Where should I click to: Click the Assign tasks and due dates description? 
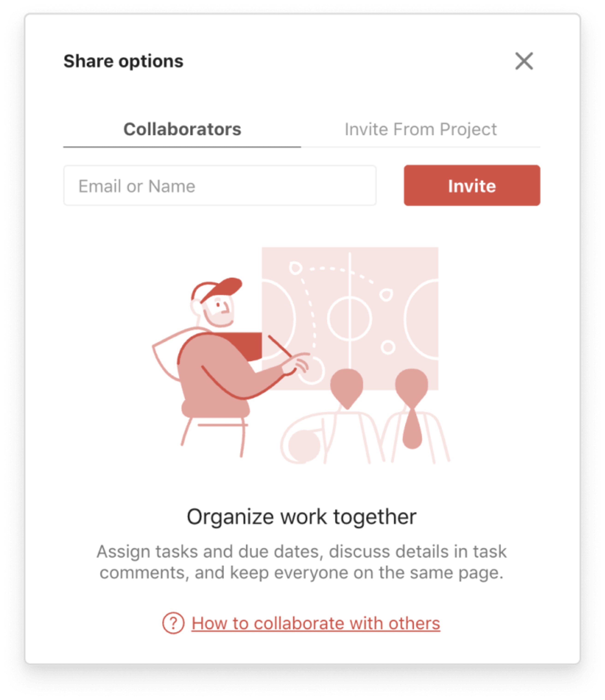302,562
